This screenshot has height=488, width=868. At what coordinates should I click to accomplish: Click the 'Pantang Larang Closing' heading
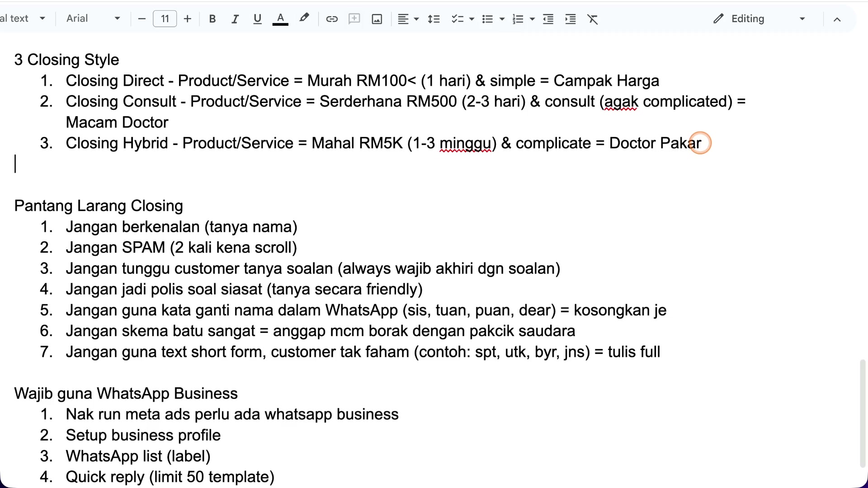[x=99, y=206]
